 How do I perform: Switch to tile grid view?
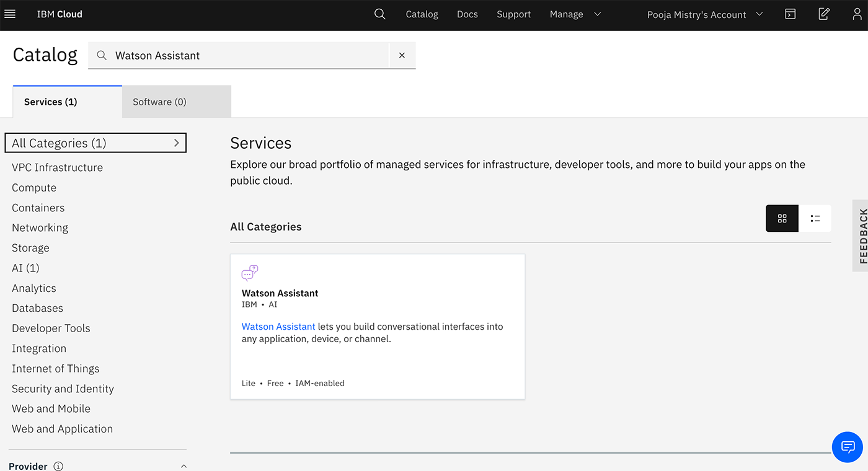click(x=782, y=218)
